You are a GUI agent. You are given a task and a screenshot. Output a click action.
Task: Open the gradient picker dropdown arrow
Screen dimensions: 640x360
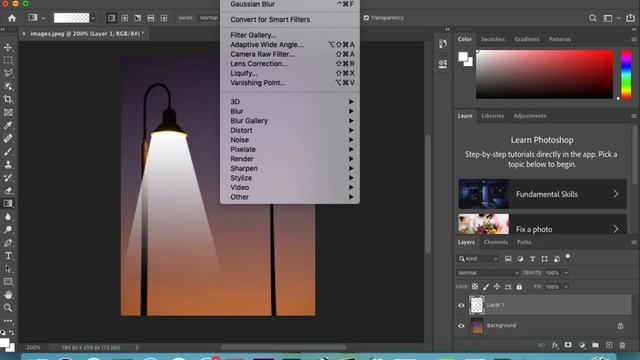pos(93,18)
